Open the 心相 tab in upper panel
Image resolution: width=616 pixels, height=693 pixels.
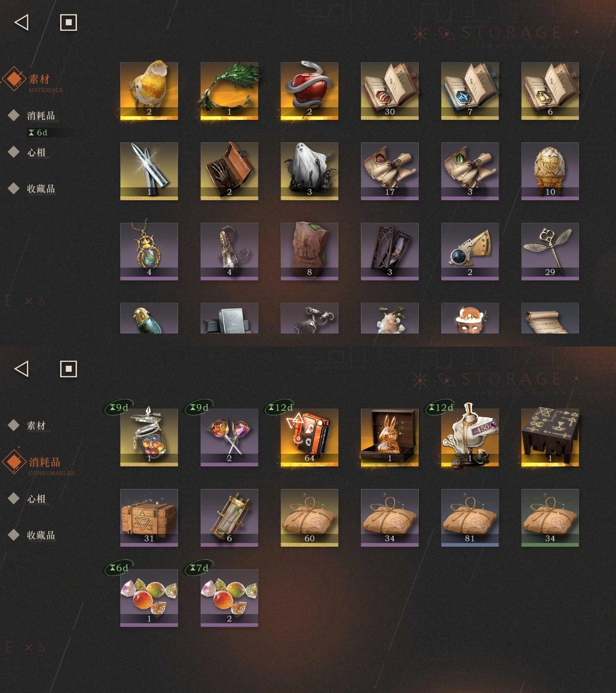[x=36, y=153]
